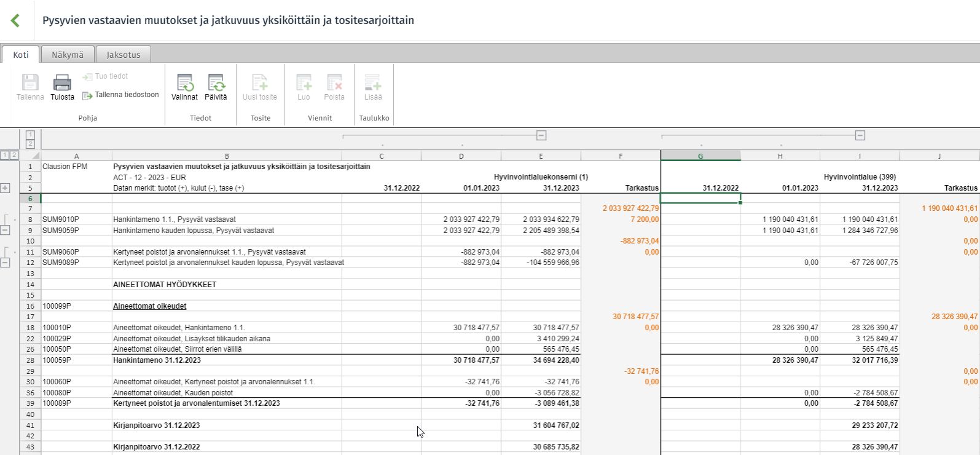Click column header G
Viewport: 980px width, 455px height.
point(700,156)
